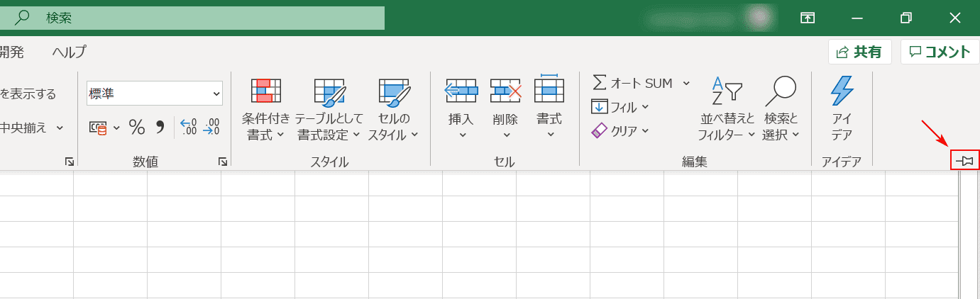The image size is (980, 299).
Task: Open the 書式 format menu
Action: 549,106
